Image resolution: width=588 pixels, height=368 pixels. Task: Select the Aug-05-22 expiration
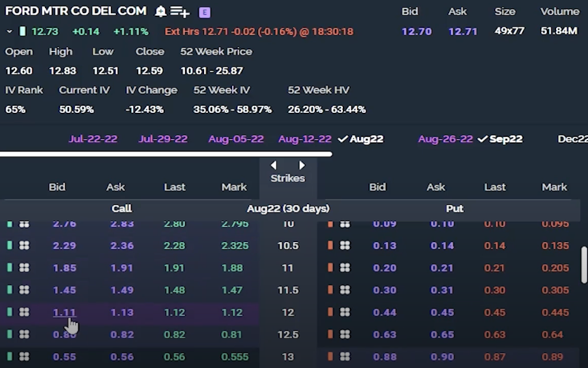[236, 139]
